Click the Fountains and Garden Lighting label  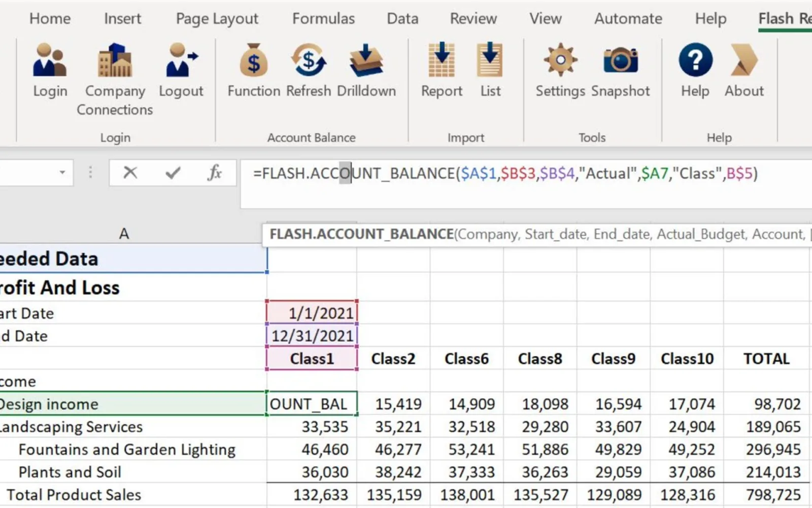(127, 450)
